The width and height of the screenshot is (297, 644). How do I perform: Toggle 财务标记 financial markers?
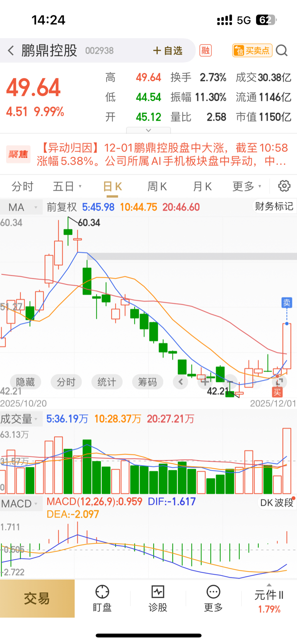pyautogui.click(x=274, y=206)
